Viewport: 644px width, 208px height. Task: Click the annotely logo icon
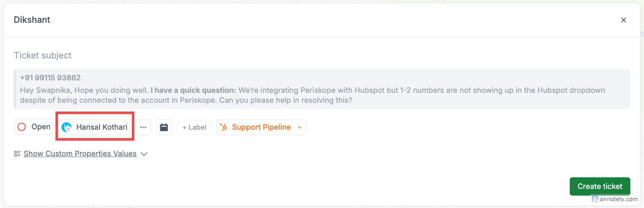pyautogui.click(x=595, y=199)
